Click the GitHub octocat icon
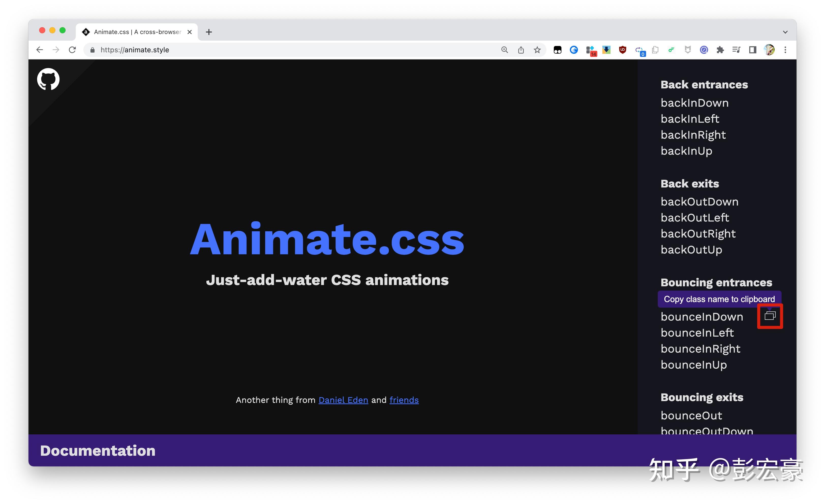This screenshot has width=825, height=504. point(48,79)
